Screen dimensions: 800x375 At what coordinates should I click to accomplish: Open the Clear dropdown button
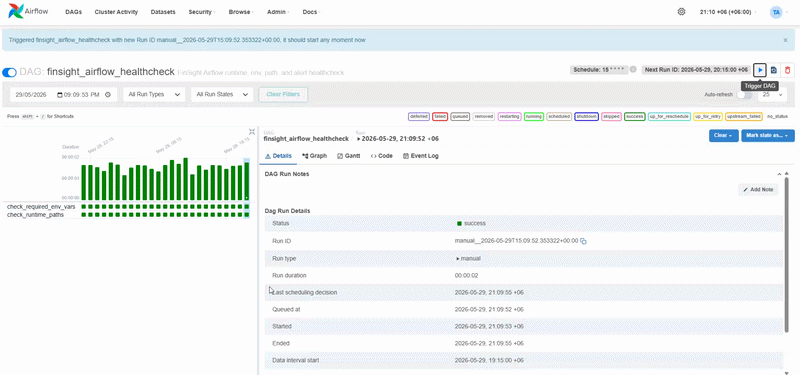tap(723, 136)
